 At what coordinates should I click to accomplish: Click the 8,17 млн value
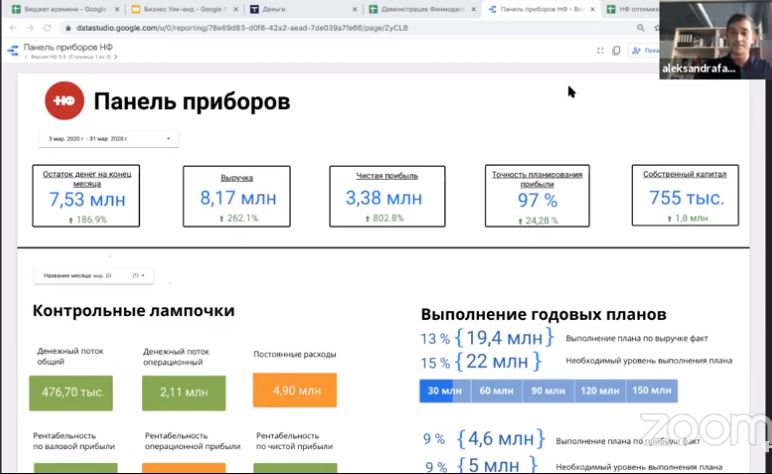coord(238,198)
